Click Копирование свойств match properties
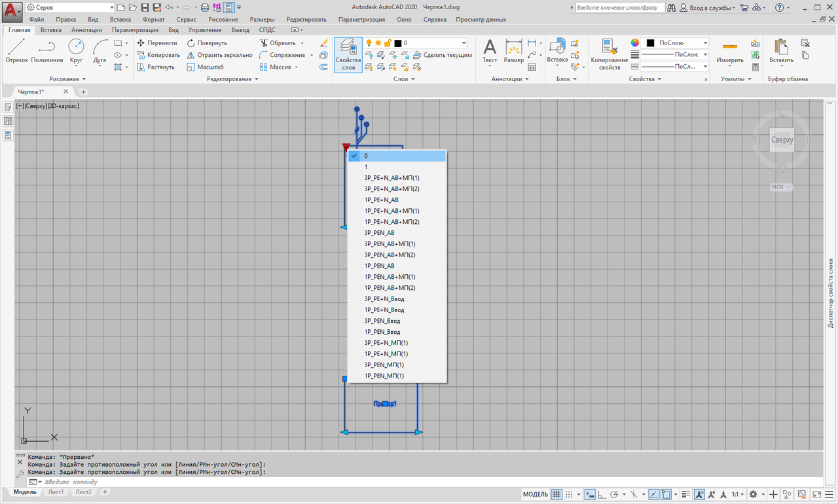The width and height of the screenshot is (838, 504). (609, 54)
